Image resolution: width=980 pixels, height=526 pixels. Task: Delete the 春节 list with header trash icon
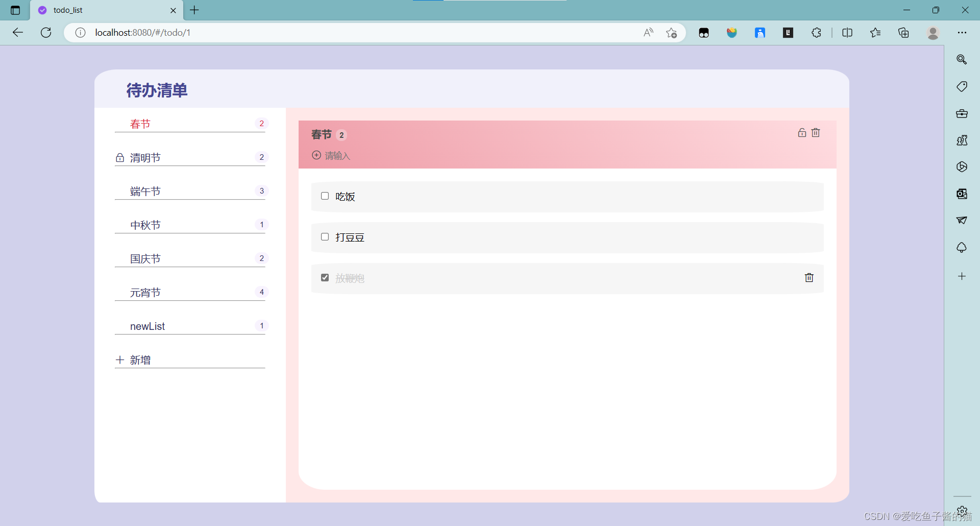[816, 133]
